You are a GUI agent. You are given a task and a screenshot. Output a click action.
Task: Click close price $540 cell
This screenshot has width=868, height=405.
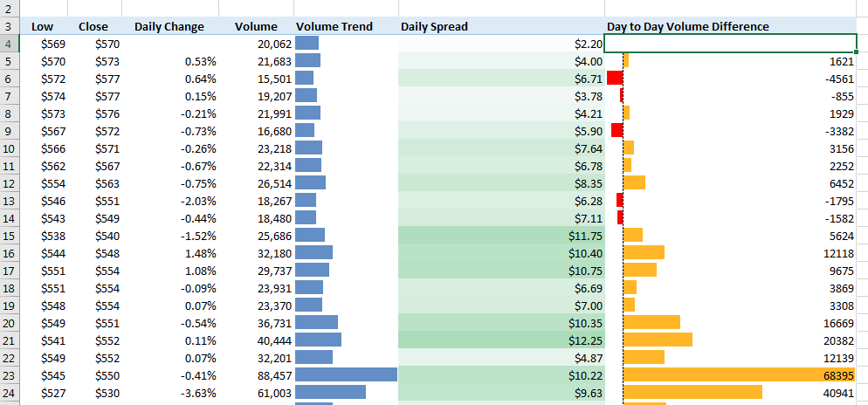coord(94,236)
